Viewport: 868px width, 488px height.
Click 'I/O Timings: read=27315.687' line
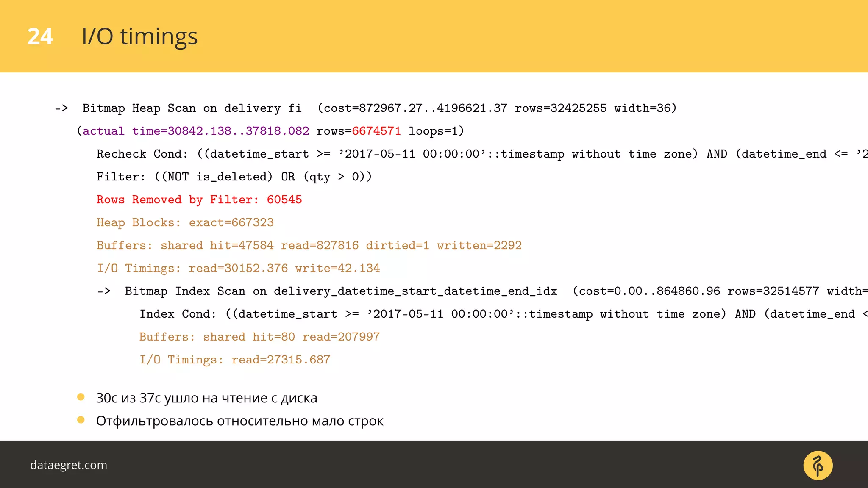pos(235,360)
